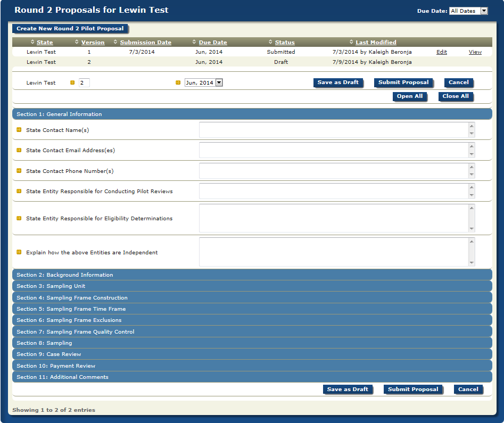Open the Due Date All Dates dropdown
504x423 pixels.
(468, 11)
